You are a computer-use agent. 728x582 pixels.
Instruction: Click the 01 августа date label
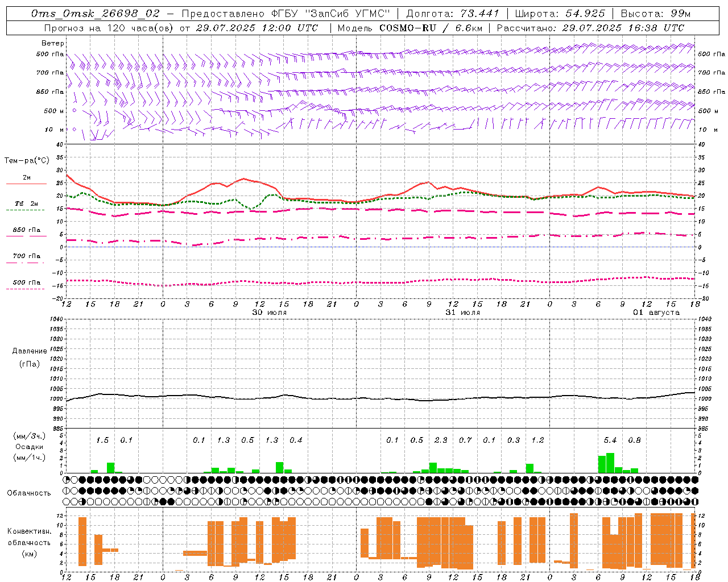[656, 313]
